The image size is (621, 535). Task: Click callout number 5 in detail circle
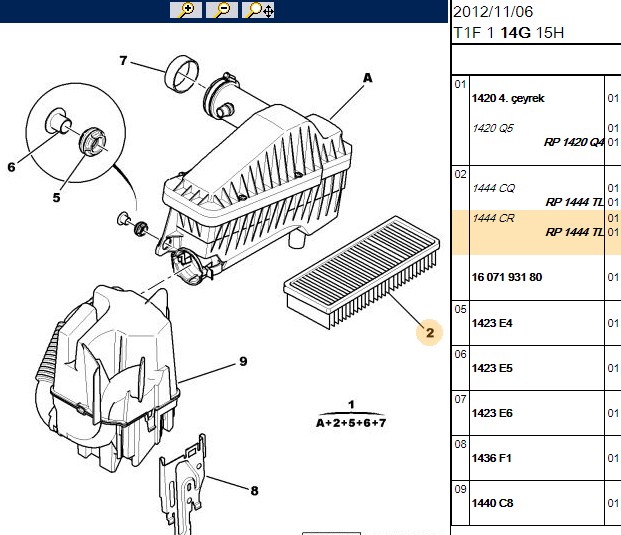[x=56, y=197]
